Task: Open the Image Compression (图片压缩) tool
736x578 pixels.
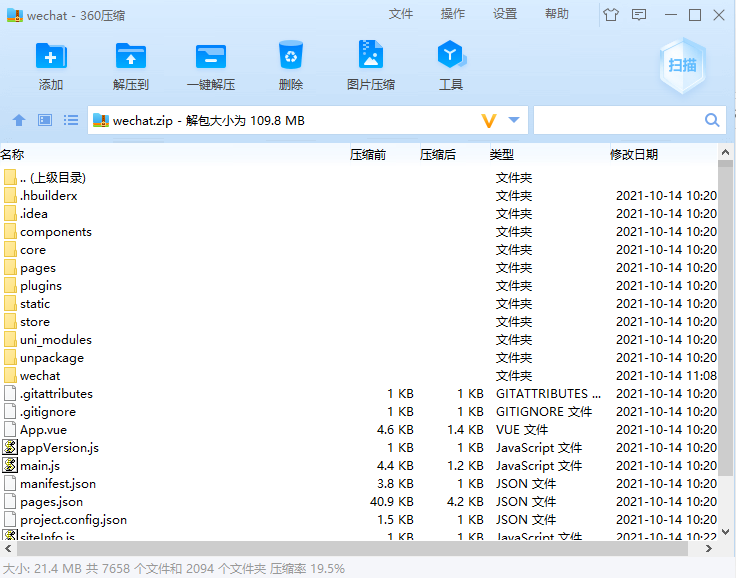Action: 371,54
